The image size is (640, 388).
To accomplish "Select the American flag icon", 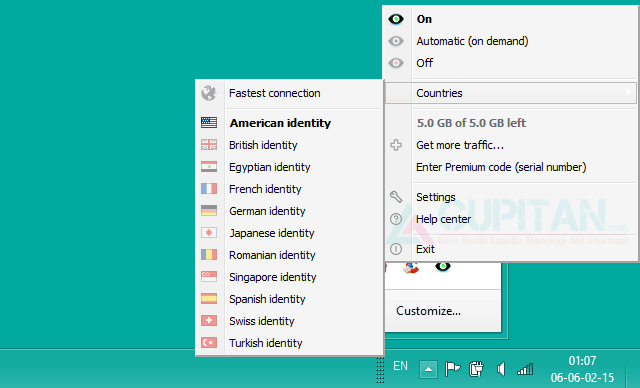I will click(209, 122).
